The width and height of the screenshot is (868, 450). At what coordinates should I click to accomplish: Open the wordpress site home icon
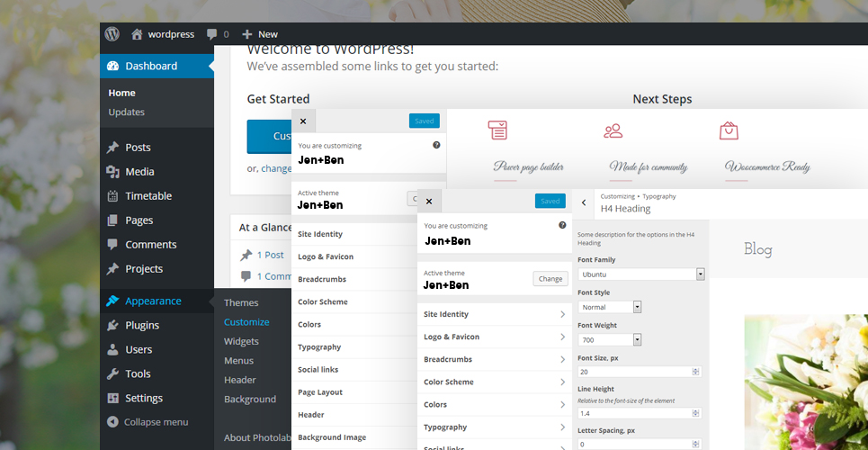tap(137, 34)
